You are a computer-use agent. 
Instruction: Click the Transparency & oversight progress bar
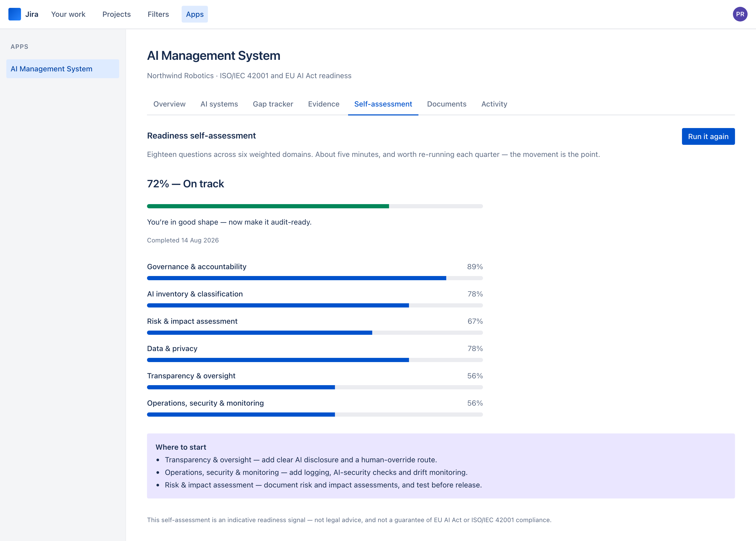315,388
